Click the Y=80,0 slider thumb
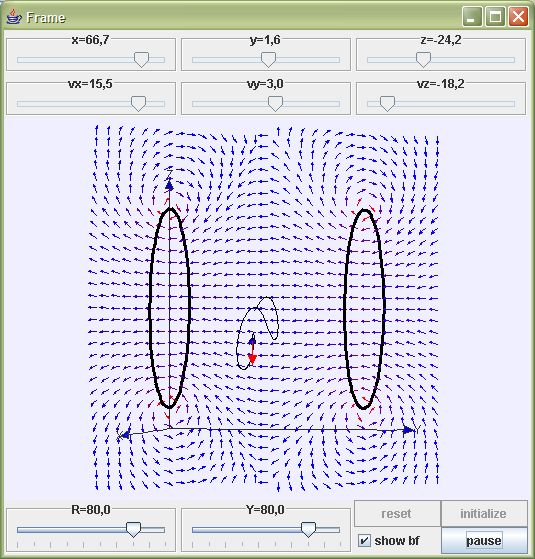This screenshot has height=559, width=535. click(308, 529)
